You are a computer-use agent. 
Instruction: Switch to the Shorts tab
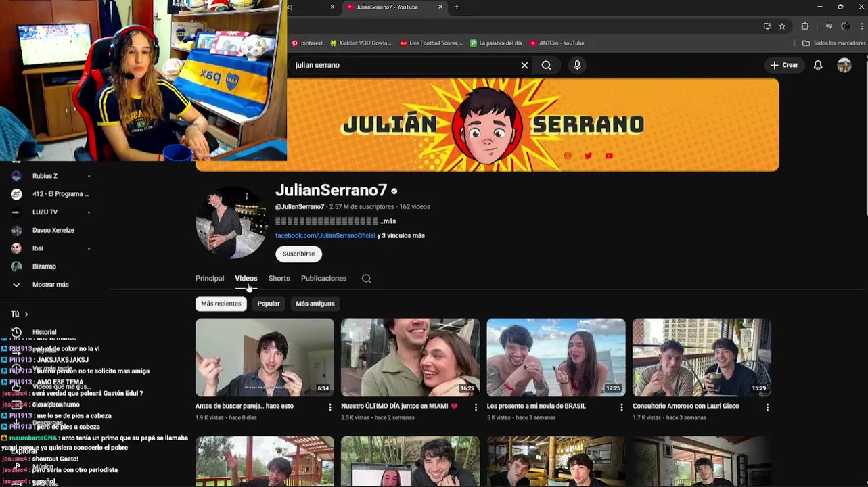(x=279, y=279)
